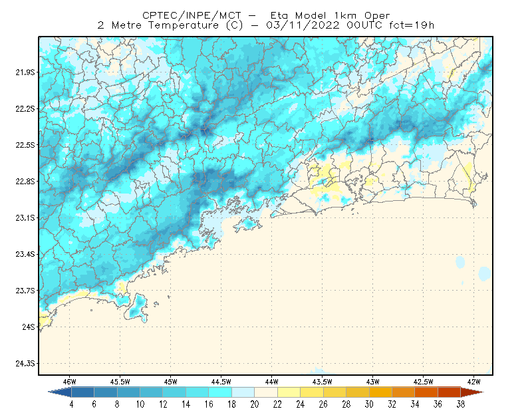Click the colorbar value label '30'
This screenshot has height=411, width=532.
[369, 404]
